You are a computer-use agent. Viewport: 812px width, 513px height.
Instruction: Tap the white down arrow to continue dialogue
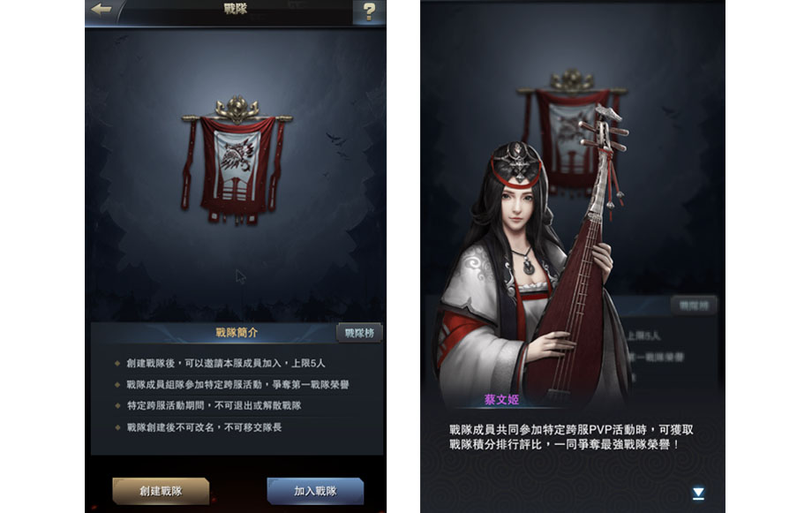pyautogui.click(x=698, y=494)
